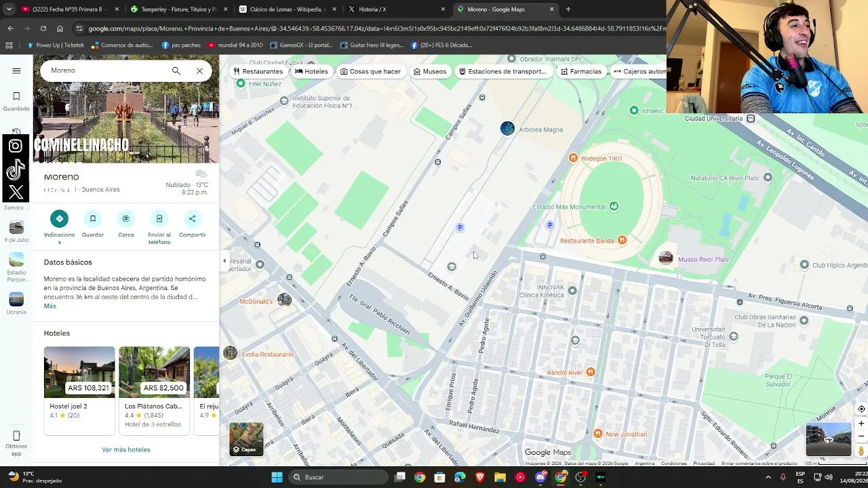Click the Obtener app icon
The width and height of the screenshot is (868, 488).
click(x=16, y=443)
